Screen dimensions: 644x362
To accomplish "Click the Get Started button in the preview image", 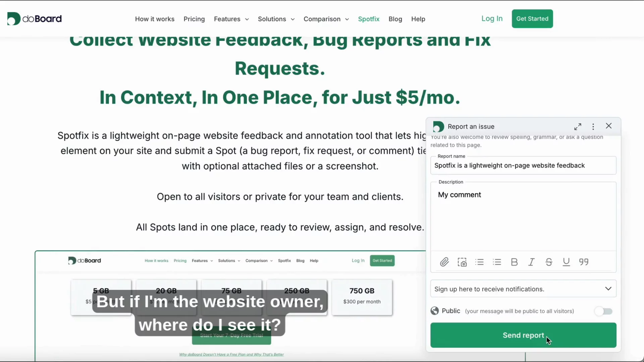I will (x=382, y=260).
